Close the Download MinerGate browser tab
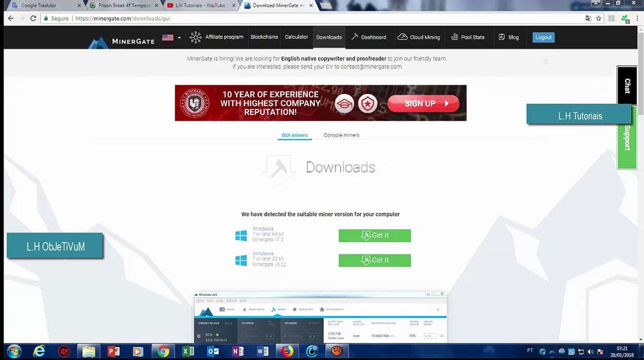Screen dimensions: 644x360 click(x=311, y=5)
